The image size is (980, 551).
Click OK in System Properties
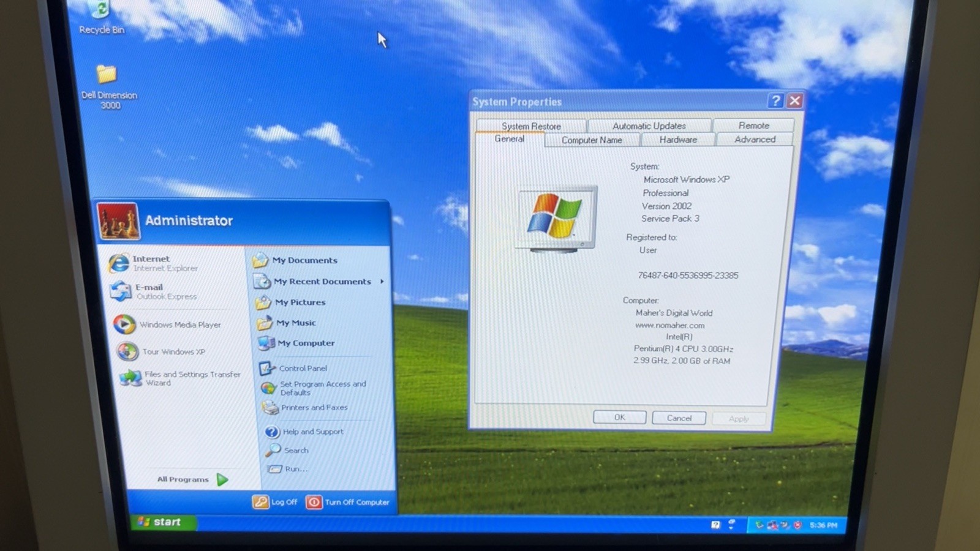click(x=620, y=417)
